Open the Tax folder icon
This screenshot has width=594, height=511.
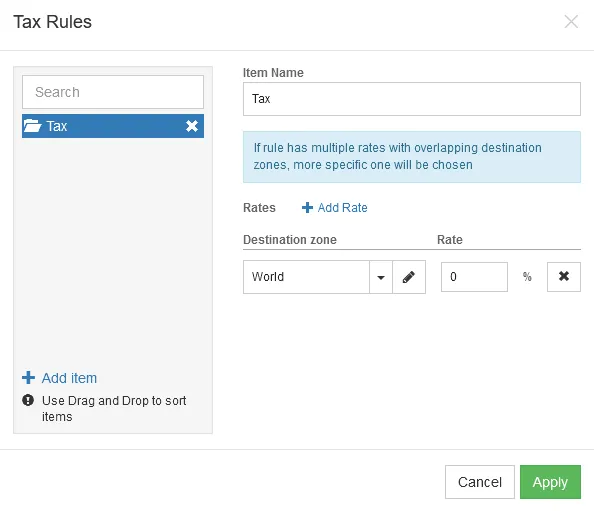[x=32, y=126]
